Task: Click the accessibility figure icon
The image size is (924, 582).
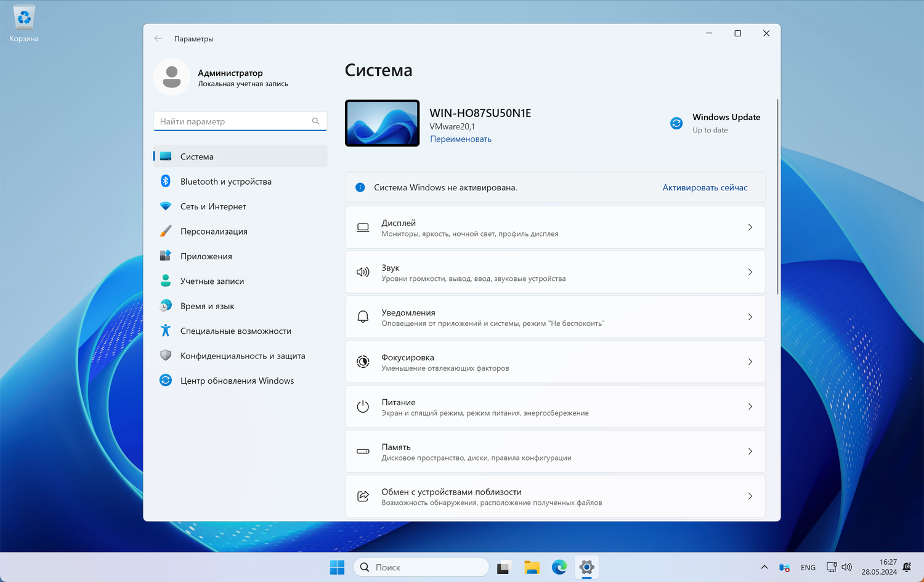Action: (x=165, y=331)
